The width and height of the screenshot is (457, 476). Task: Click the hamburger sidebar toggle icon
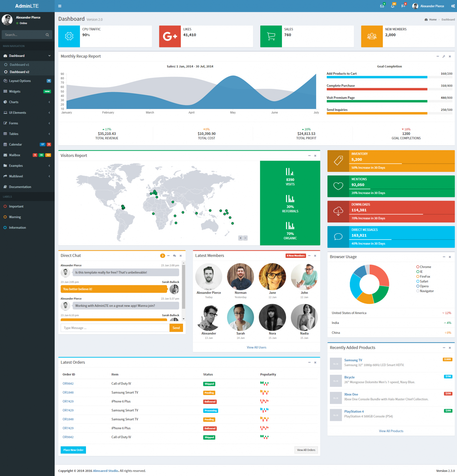tap(60, 6)
